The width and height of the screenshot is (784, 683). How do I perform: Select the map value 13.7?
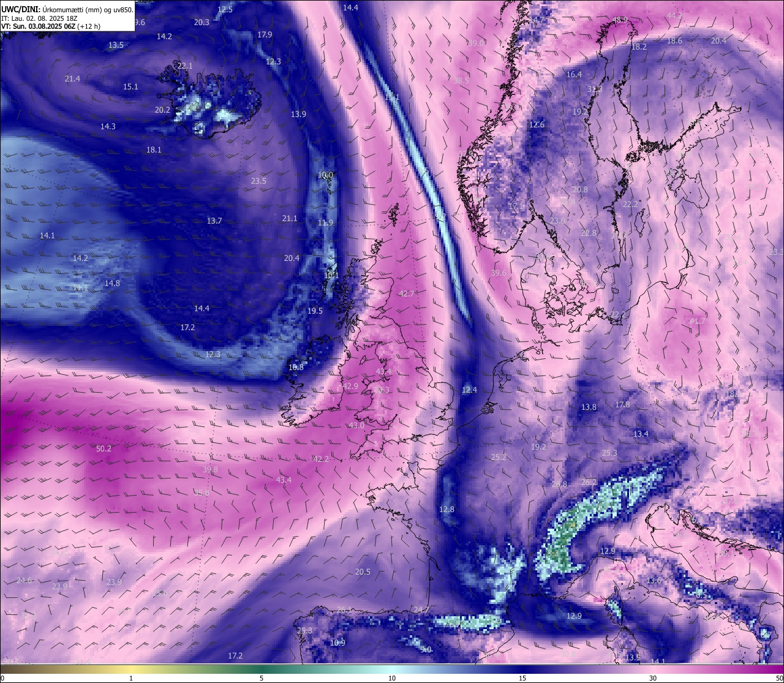[214, 221]
